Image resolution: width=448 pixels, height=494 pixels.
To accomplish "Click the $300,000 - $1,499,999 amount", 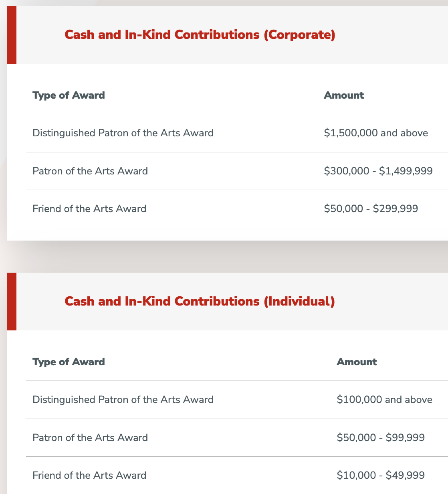I will pos(378,171).
